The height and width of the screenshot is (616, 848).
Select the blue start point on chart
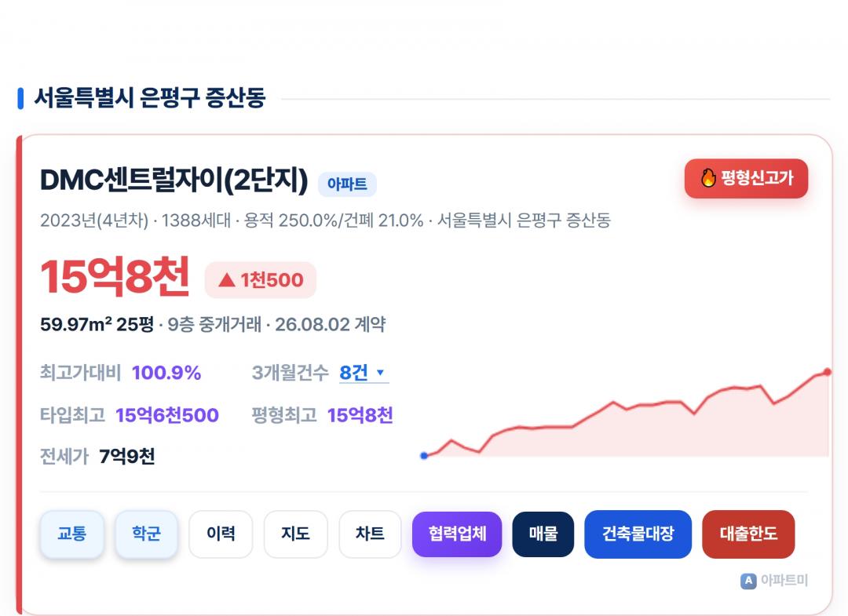[424, 455]
